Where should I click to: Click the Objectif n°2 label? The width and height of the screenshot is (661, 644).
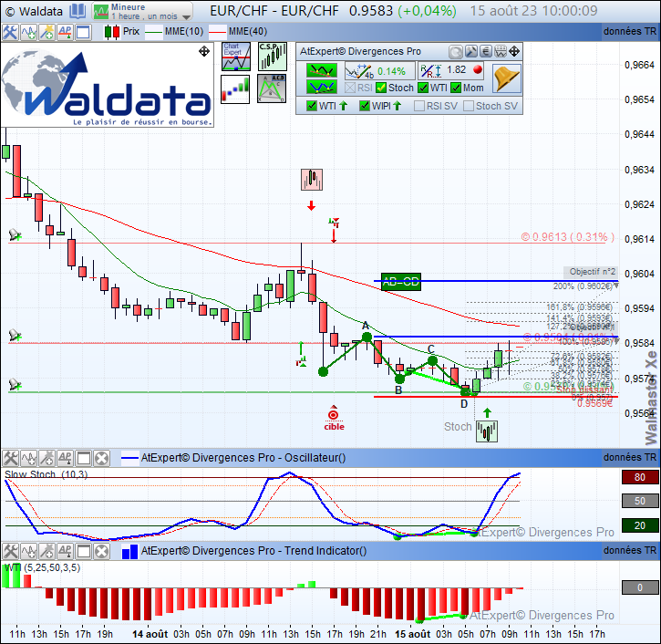click(592, 272)
